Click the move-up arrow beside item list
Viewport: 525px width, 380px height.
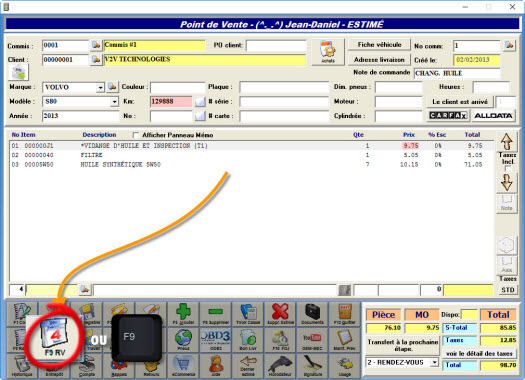pos(507,142)
